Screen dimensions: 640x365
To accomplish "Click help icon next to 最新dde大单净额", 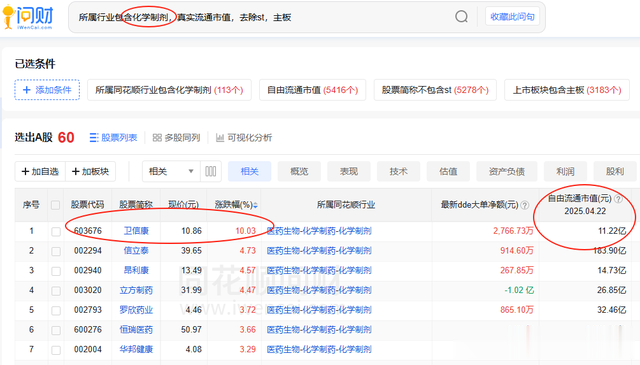I will [525, 205].
